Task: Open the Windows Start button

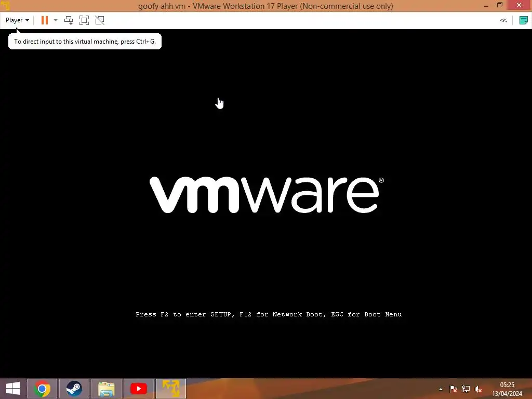Action: [x=13, y=389]
